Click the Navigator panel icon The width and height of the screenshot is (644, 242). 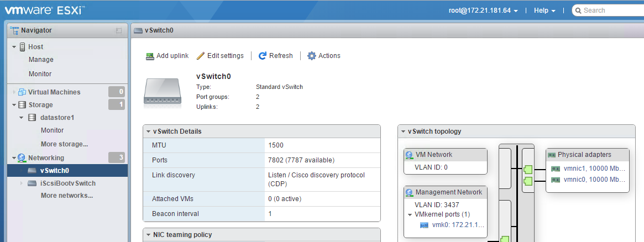pos(14,30)
